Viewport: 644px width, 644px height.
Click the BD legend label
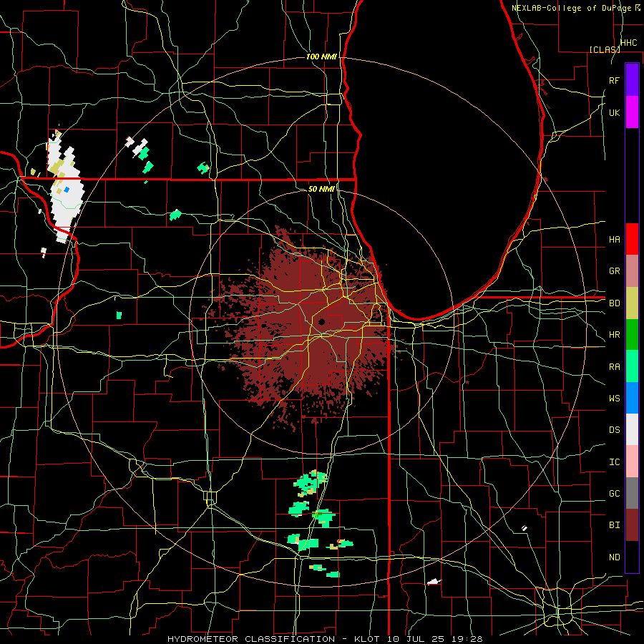(x=614, y=303)
